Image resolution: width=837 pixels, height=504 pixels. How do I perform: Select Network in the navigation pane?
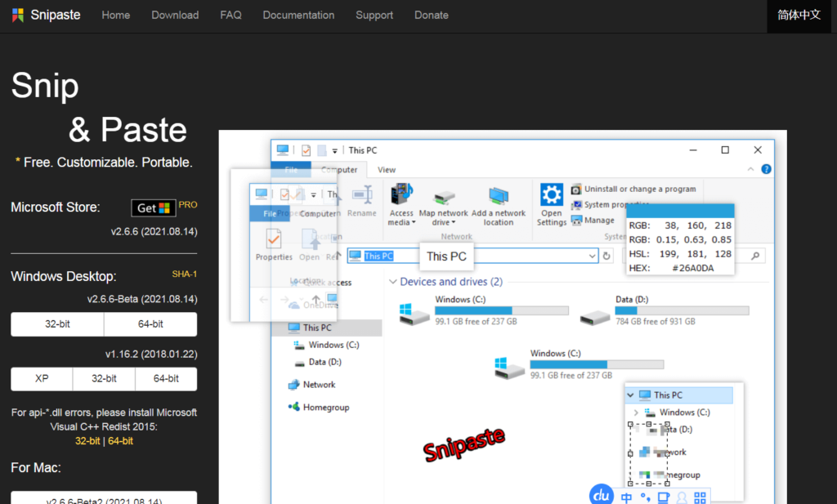(x=319, y=385)
